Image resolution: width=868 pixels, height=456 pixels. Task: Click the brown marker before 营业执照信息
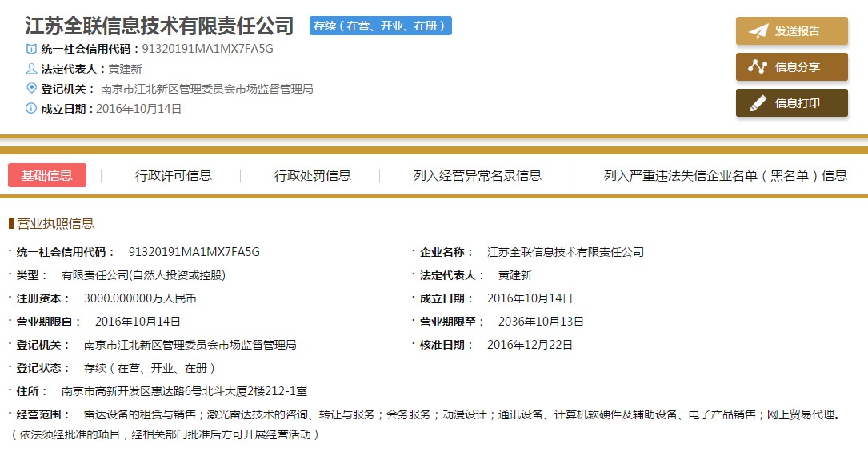coord(11,223)
